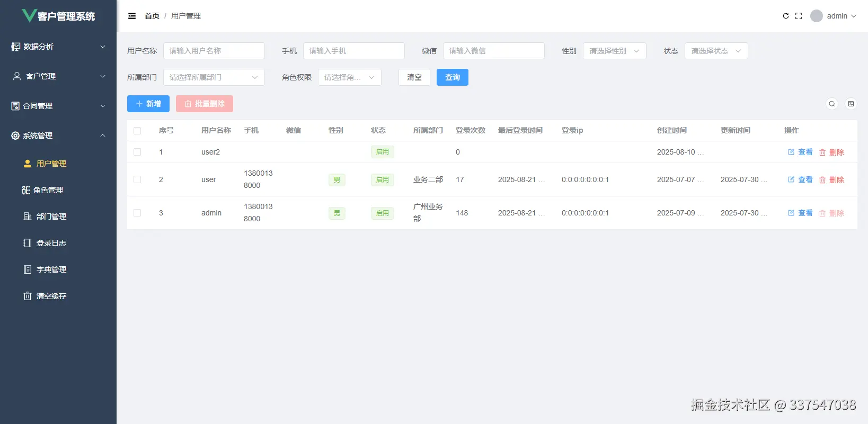This screenshot has height=424, width=868.
Task: Click view edit icon for user2
Action: (x=791, y=152)
